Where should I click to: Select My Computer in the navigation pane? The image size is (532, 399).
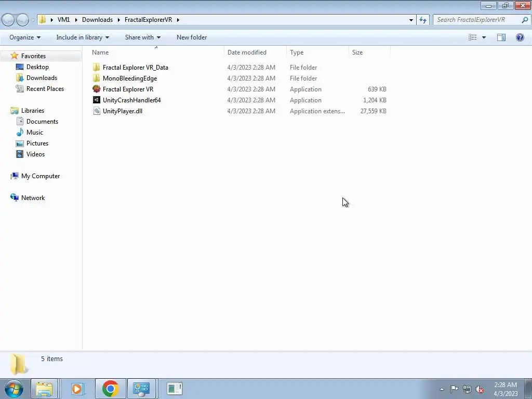tap(41, 176)
